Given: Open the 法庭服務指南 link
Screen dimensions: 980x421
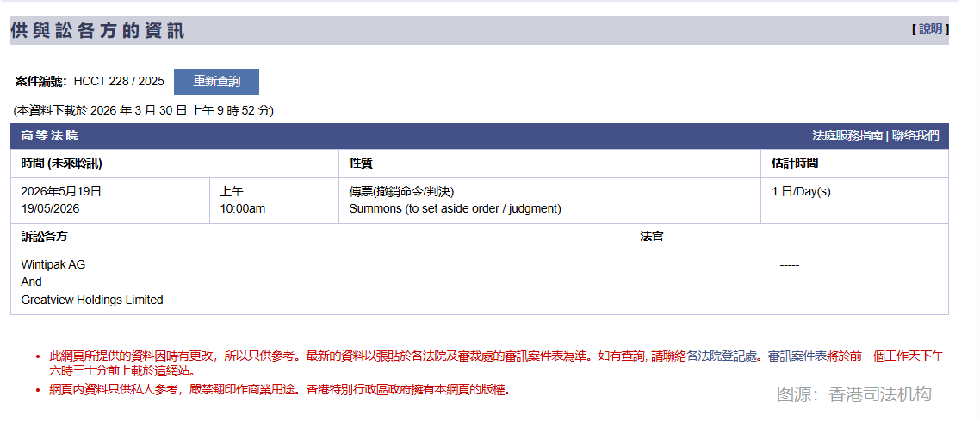Looking at the screenshot, I should pos(847,136).
